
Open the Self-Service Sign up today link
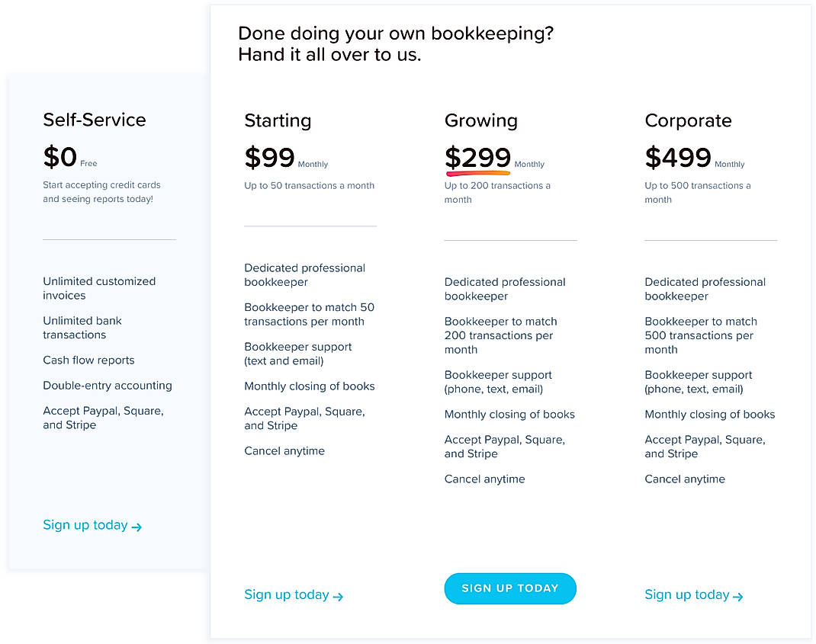point(84,525)
